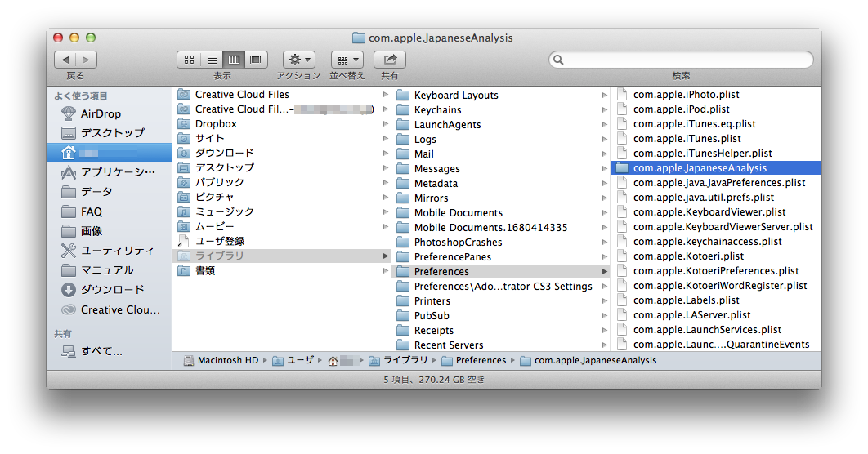Click the search field
Image resolution: width=868 pixels, height=454 pixels.
point(681,59)
